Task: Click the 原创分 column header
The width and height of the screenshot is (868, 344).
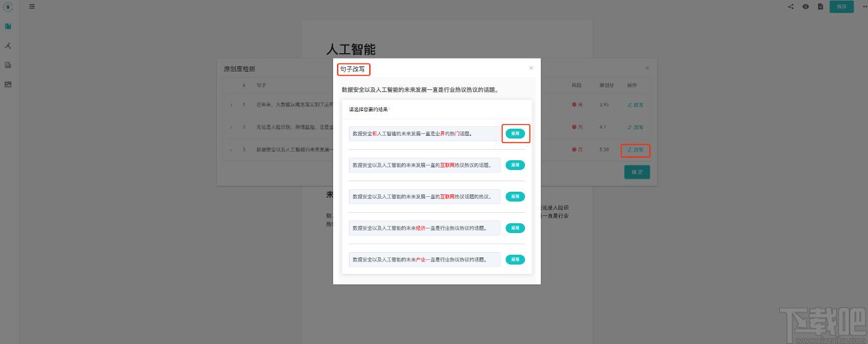Action: click(x=606, y=85)
